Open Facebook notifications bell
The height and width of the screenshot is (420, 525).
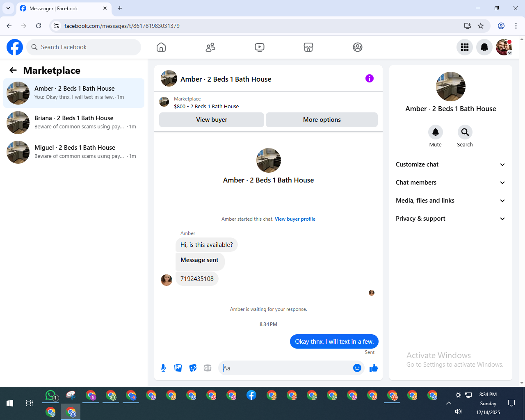[484, 47]
